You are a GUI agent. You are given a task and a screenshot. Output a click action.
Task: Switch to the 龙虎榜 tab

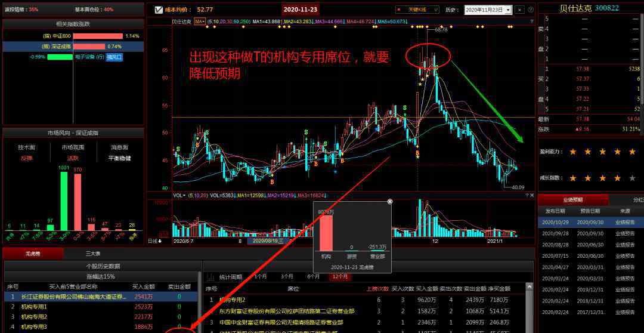pyautogui.click(x=33, y=254)
